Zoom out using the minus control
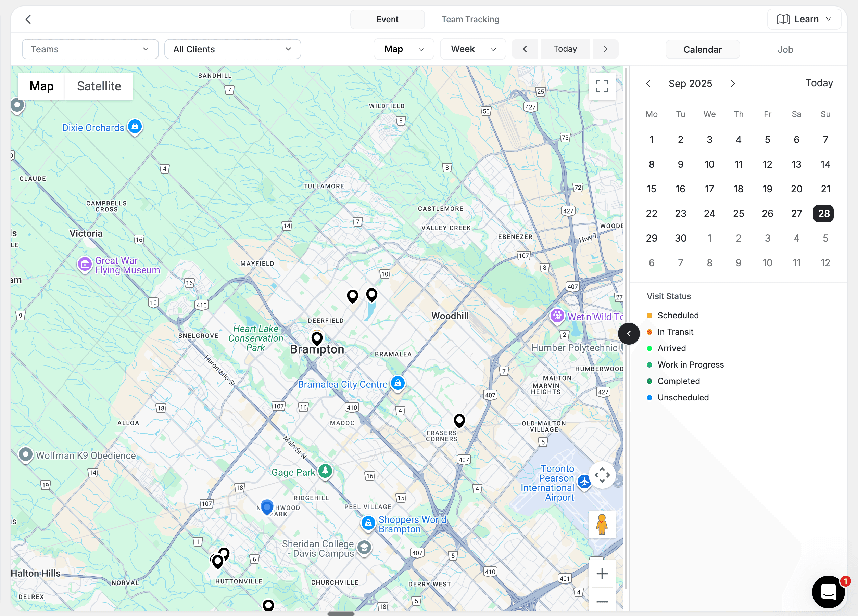 pyautogui.click(x=602, y=601)
